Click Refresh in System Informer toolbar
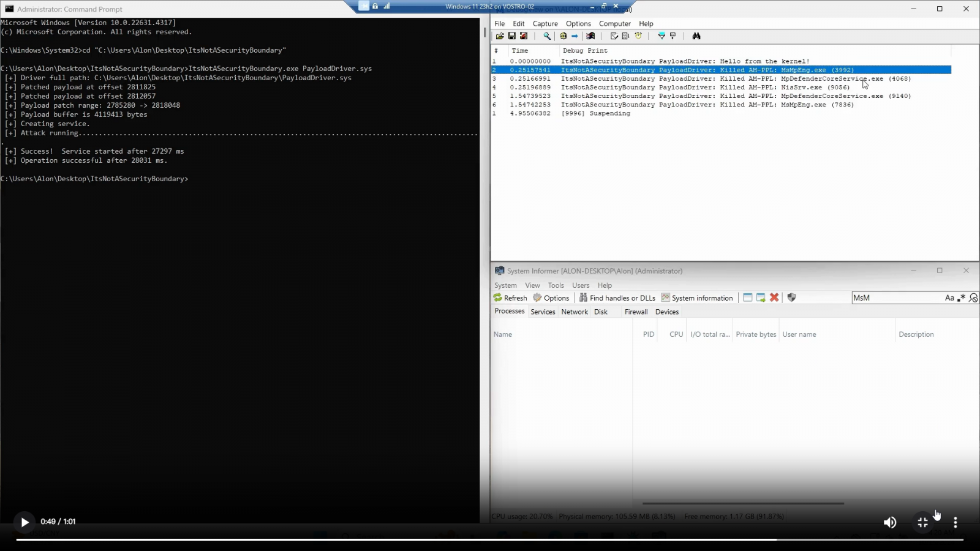The width and height of the screenshot is (980, 551). coord(510,298)
